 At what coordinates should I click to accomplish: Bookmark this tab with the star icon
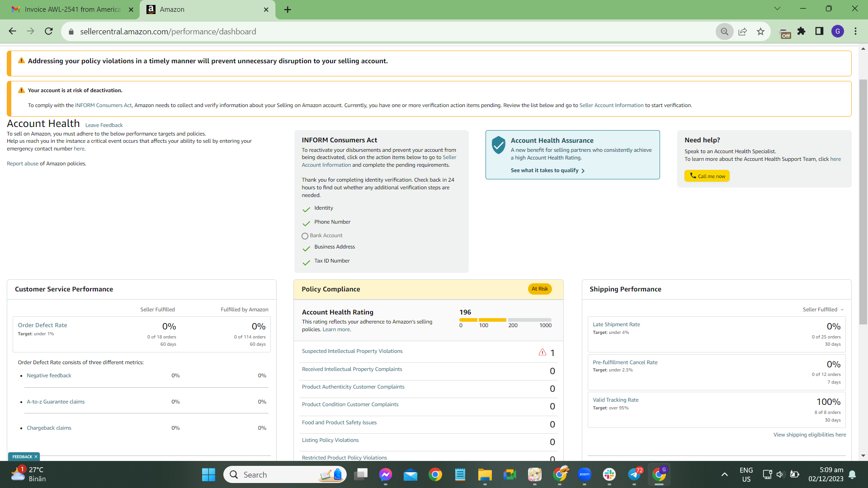pyautogui.click(x=760, y=32)
